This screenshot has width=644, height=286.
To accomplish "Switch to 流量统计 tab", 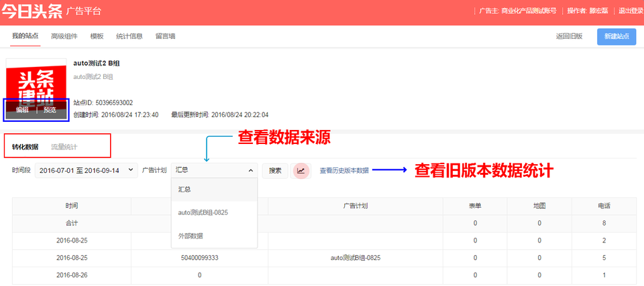I will coord(64,146).
